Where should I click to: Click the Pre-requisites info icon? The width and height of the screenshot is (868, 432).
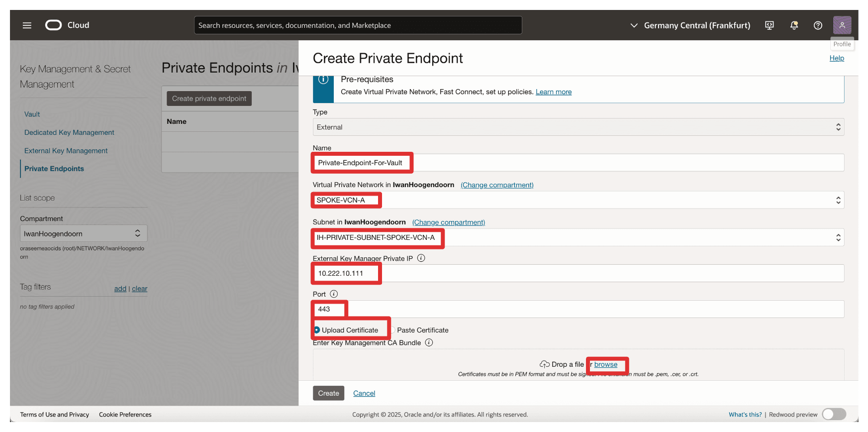323,80
